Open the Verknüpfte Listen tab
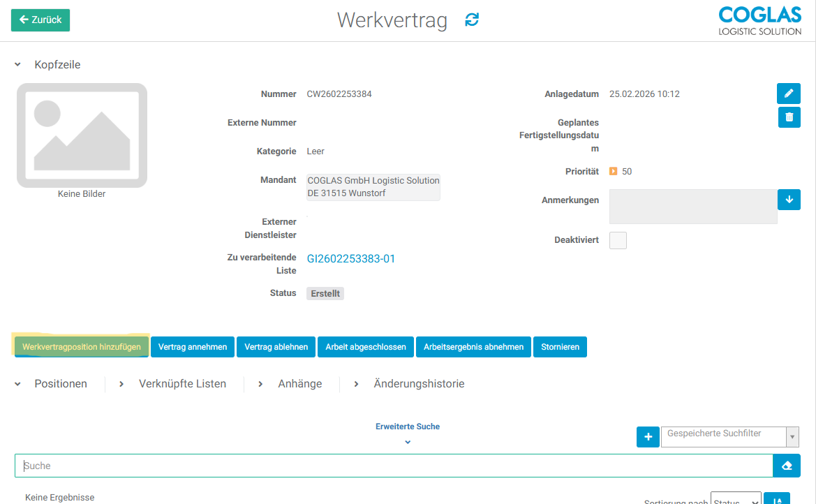 tap(182, 384)
